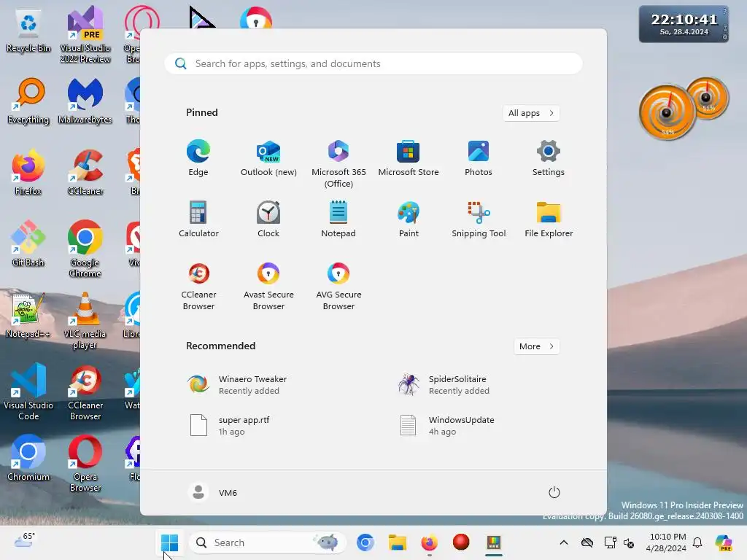Select Google Chrome desktop shortcut
The height and width of the screenshot is (560, 747).
point(85,249)
